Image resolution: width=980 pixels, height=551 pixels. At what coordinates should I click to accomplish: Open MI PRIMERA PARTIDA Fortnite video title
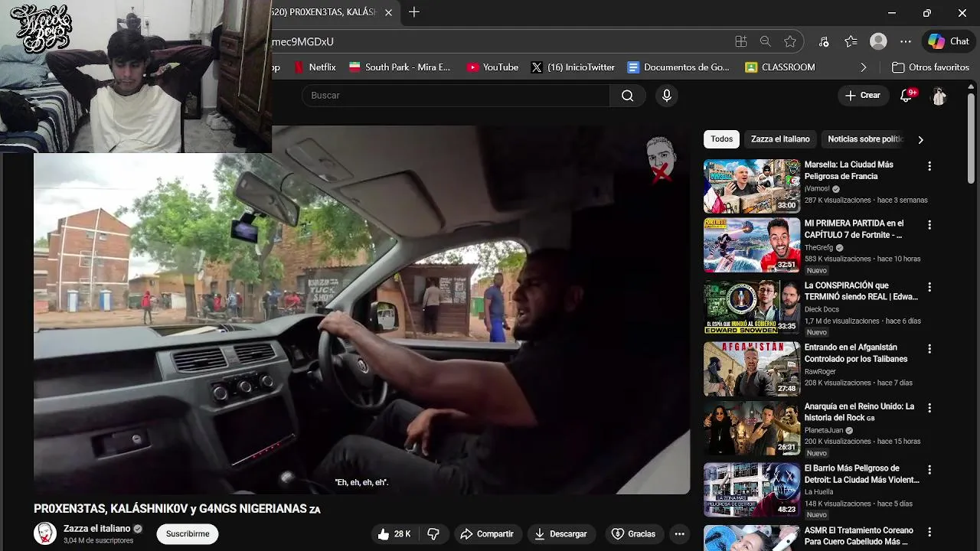click(x=854, y=229)
